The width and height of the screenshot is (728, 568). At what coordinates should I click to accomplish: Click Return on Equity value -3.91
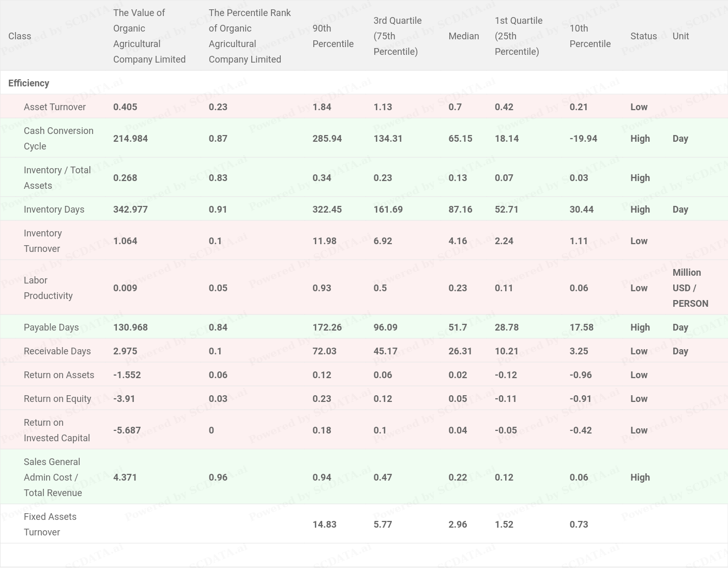tap(124, 398)
